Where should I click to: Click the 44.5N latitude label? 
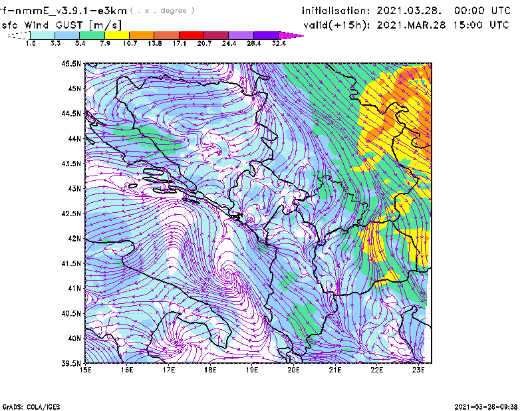pyautogui.click(x=71, y=113)
